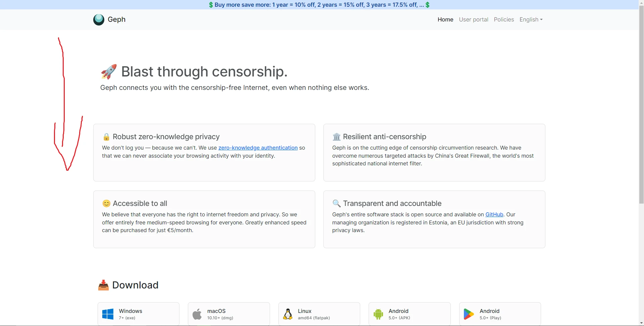This screenshot has width=644, height=326.
Task: Click 'Robust zero-knowledge privacy' heading
Action: tap(166, 137)
